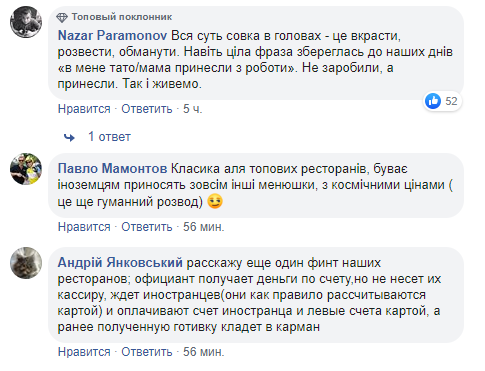Open Андрій Янковський's cat avatar

click(x=26, y=263)
